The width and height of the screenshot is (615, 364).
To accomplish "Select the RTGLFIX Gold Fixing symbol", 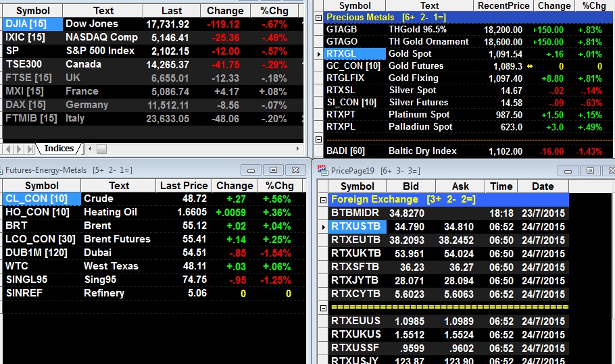I will [355, 78].
